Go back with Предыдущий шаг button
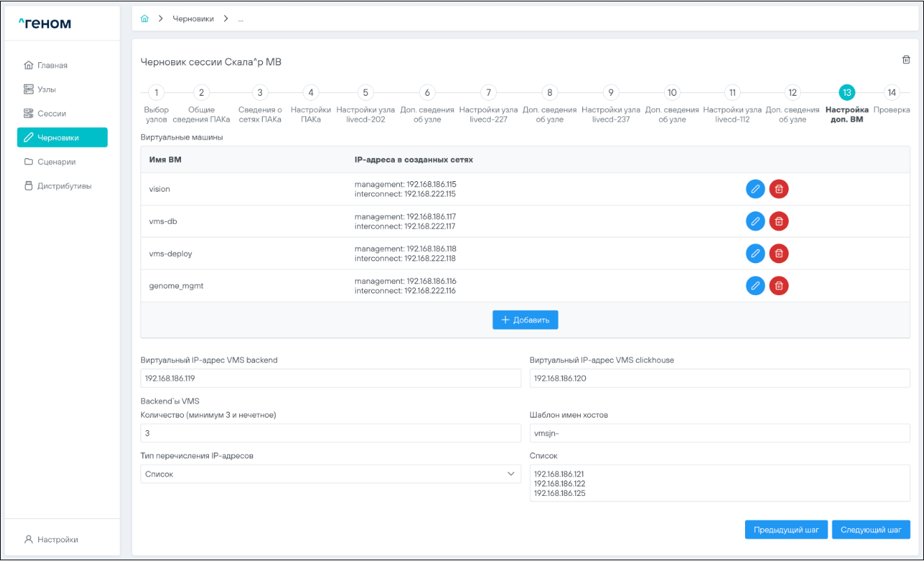Screen dimensions: 924x561 click(x=786, y=530)
